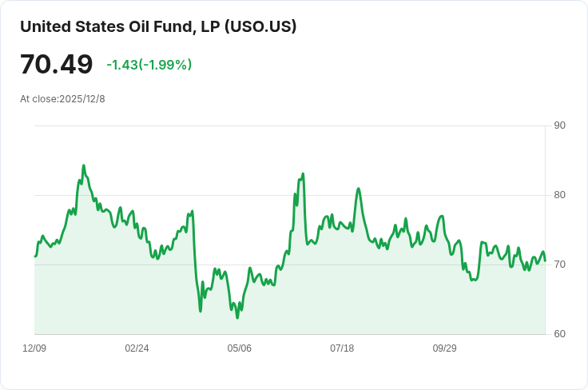The image size is (588, 390).
Task: Click the 02/24 date axis label
Action: click(137, 348)
